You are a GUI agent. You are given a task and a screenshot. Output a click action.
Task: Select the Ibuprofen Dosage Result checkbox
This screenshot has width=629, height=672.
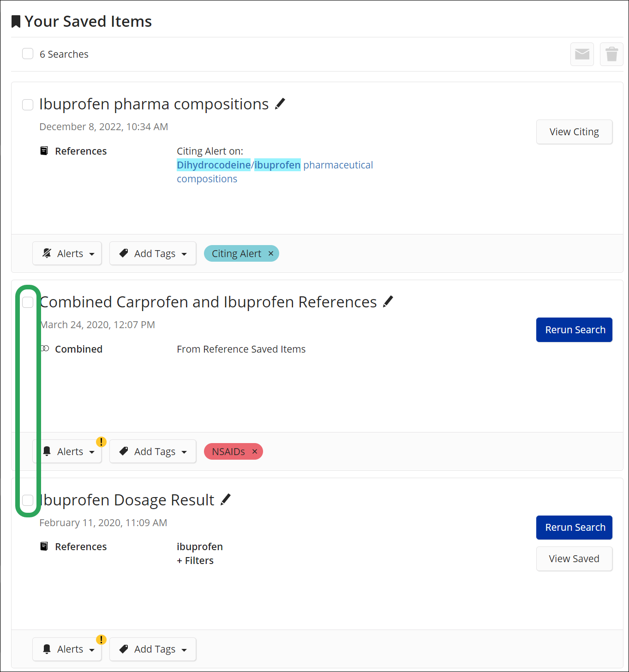point(28,500)
